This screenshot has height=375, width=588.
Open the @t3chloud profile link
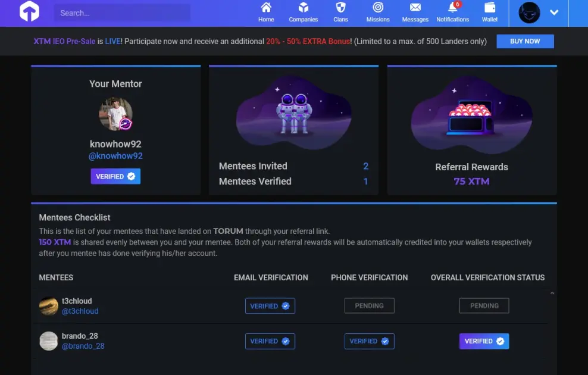click(80, 311)
